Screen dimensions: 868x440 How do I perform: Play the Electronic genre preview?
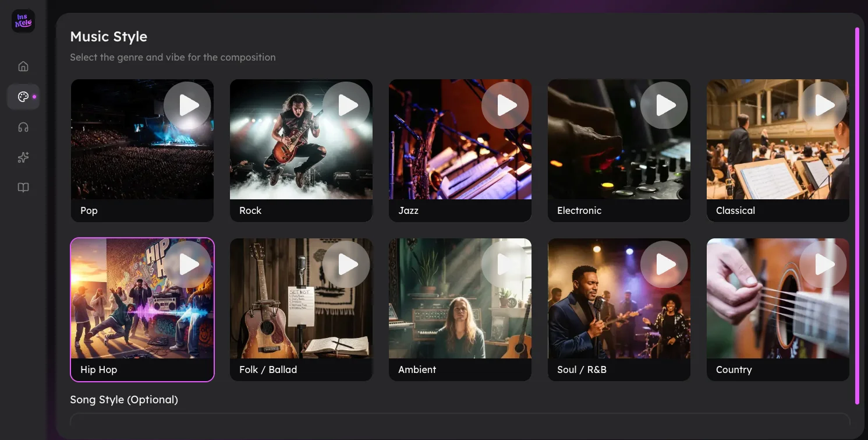(664, 105)
